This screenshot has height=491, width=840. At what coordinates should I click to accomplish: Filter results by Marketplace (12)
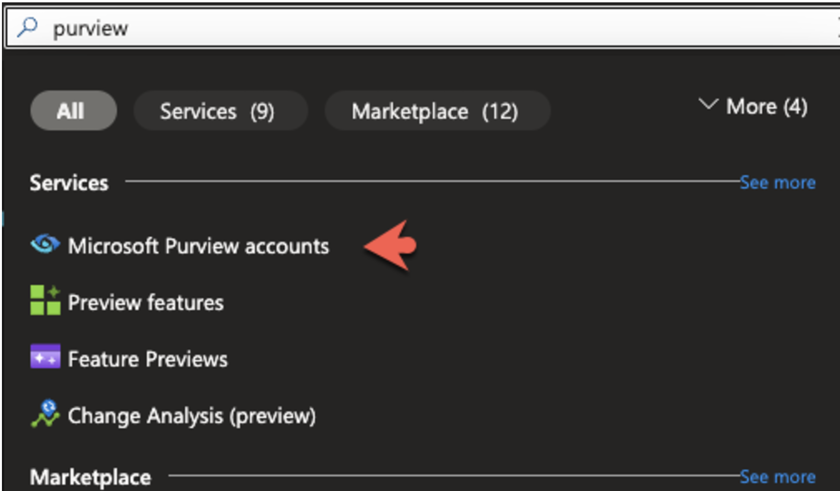(437, 111)
